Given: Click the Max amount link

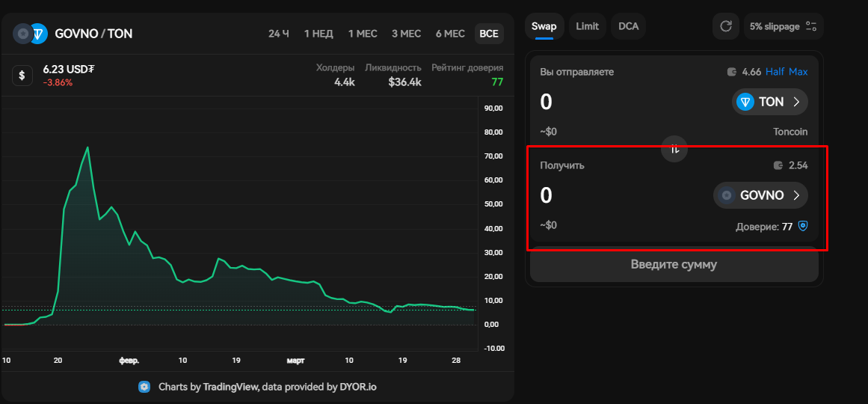Looking at the screenshot, I should pos(798,72).
